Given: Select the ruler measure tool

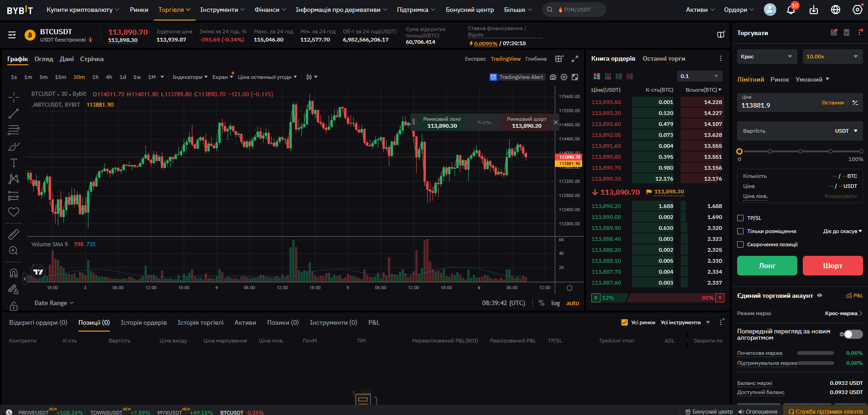Looking at the screenshot, I should point(14,234).
